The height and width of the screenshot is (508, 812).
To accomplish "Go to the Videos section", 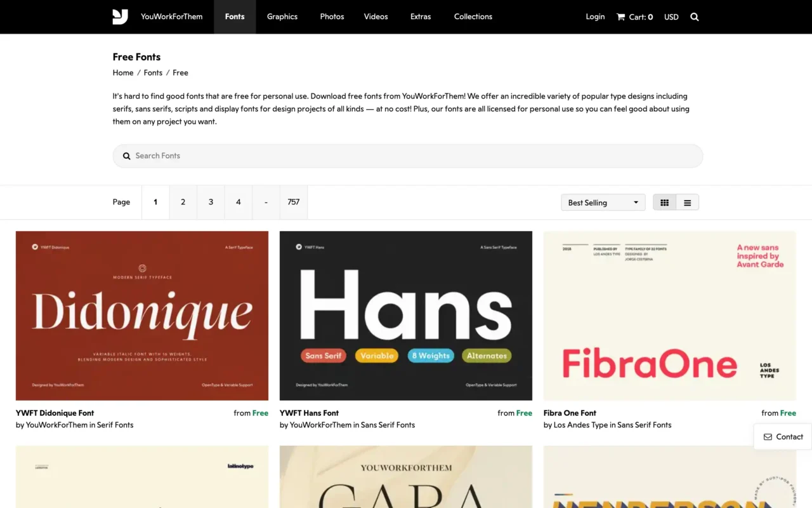I will pos(376,17).
